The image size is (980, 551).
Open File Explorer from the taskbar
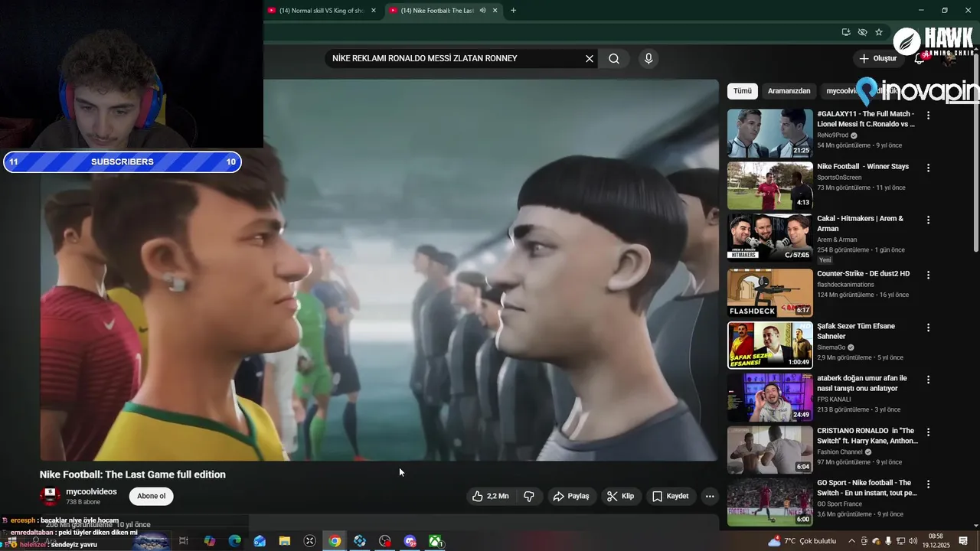[x=284, y=541]
